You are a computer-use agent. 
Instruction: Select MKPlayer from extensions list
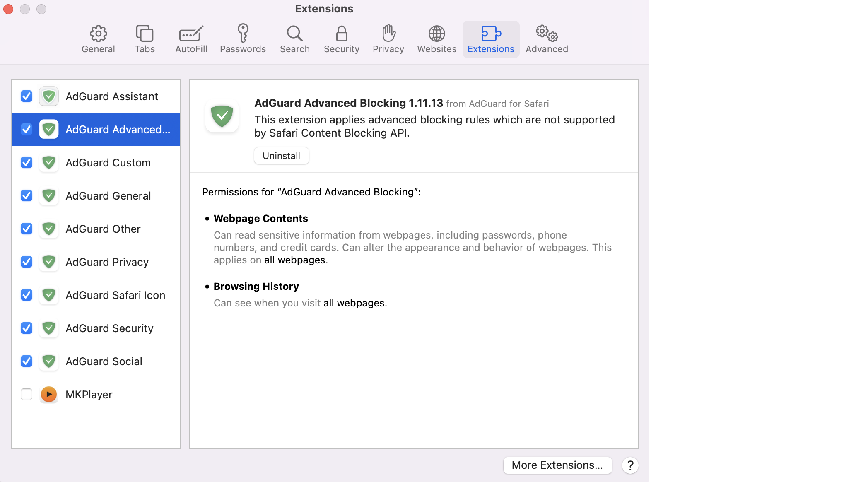click(96, 394)
